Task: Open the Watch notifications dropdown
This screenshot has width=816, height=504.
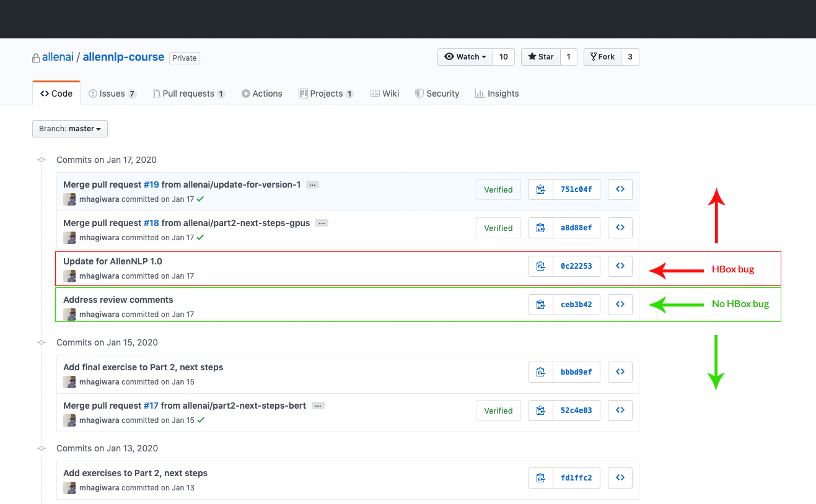Action: 464,56
